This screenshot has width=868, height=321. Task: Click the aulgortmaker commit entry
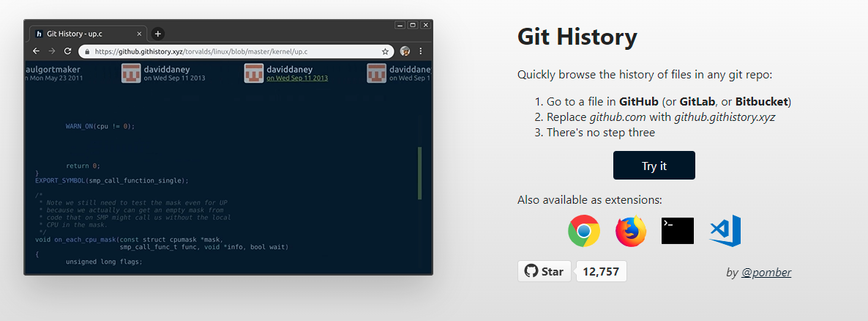[53, 73]
